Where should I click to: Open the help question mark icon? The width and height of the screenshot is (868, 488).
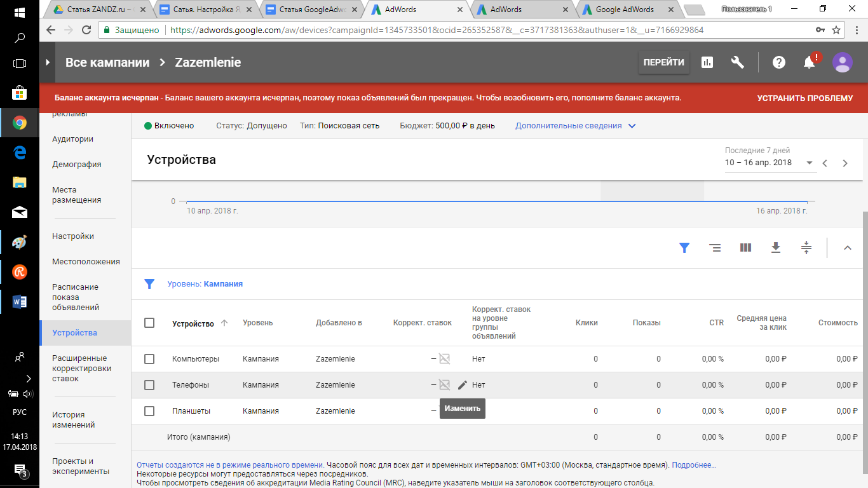tap(778, 62)
